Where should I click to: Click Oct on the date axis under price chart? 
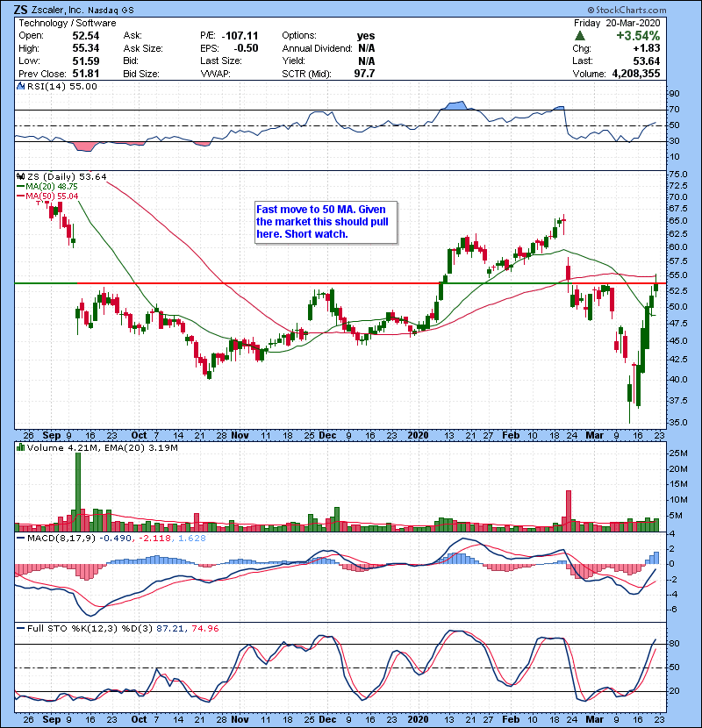tap(139, 436)
